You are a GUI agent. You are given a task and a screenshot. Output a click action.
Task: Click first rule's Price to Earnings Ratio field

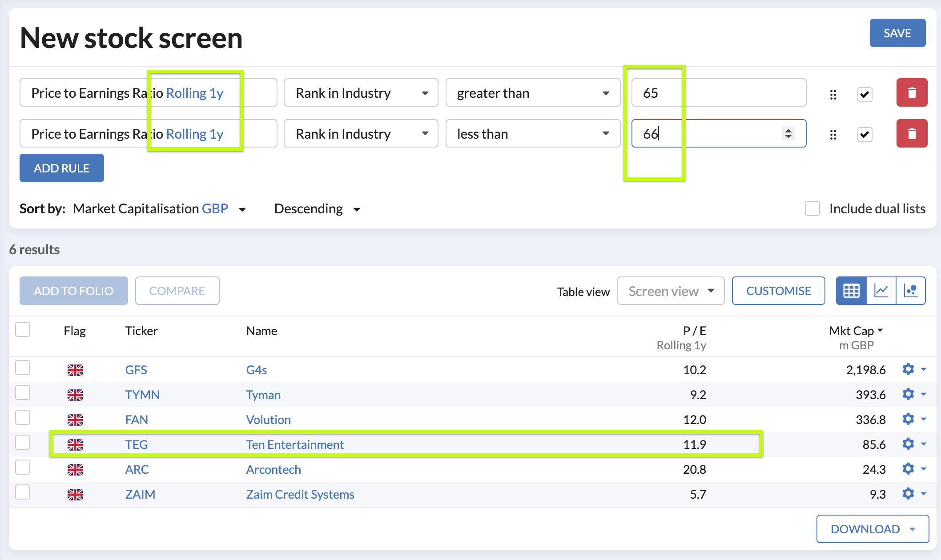[x=148, y=93]
